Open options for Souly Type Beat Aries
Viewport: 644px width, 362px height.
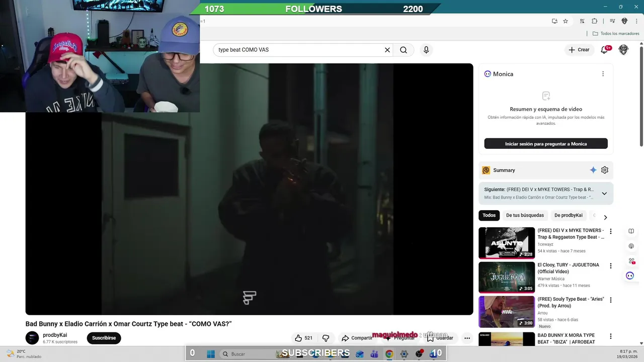(x=611, y=300)
